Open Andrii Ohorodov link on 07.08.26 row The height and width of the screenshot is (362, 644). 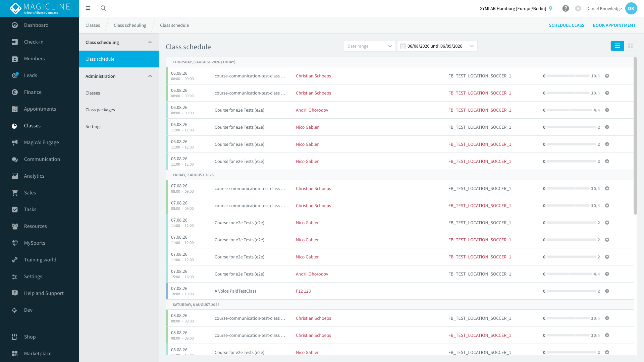coord(312,274)
